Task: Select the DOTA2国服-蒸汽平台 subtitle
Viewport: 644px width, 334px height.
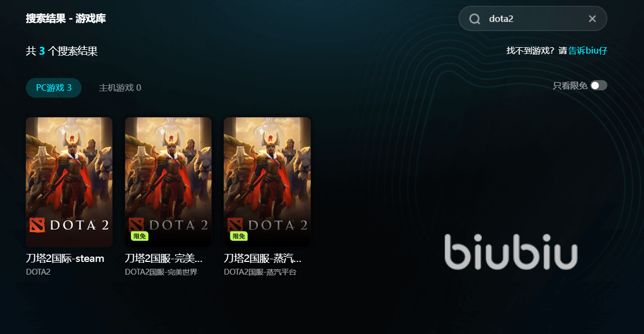Action: (260, 272)
